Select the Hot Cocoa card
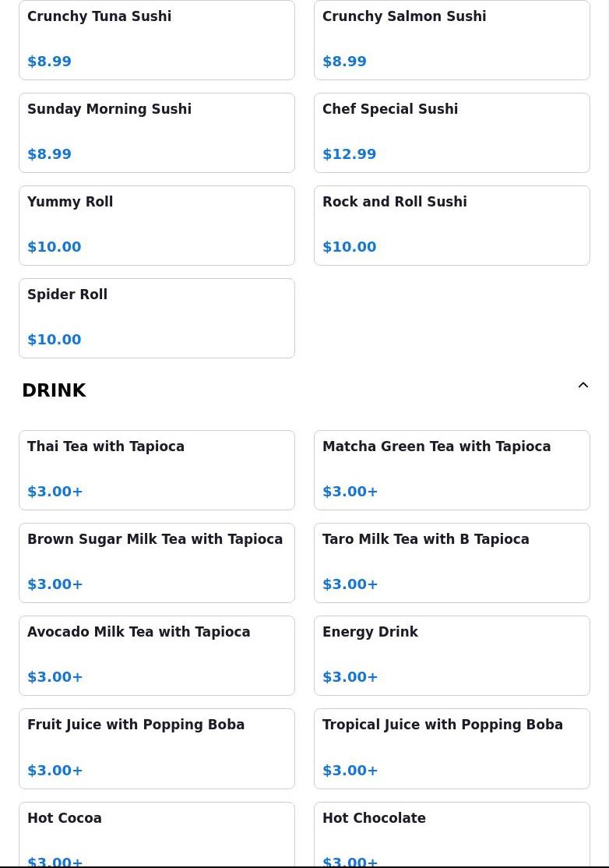Image resolution: width=609 pixels, height=868 pixels. (157, 834)
